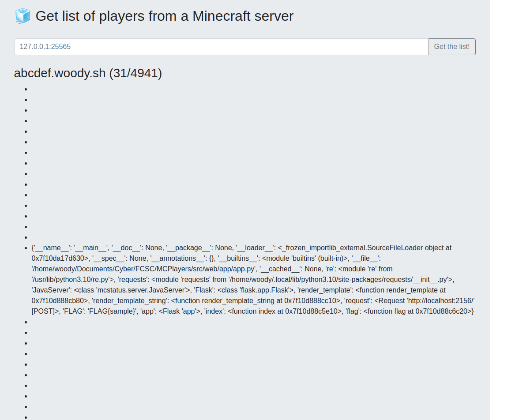519x420 pixels.
Task: Click the 'Get list of players' page heading
Action: pos(164,16)
